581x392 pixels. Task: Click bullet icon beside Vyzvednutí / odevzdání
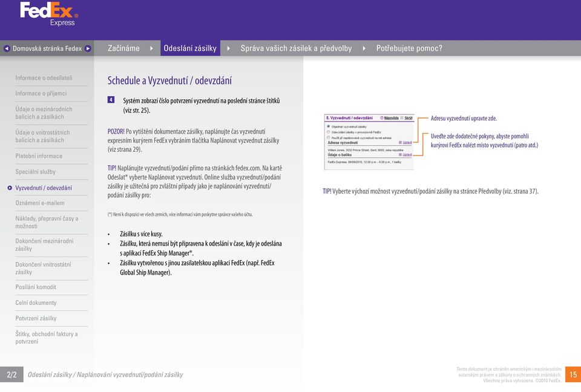pyautogui.click(x=10, y=188)
